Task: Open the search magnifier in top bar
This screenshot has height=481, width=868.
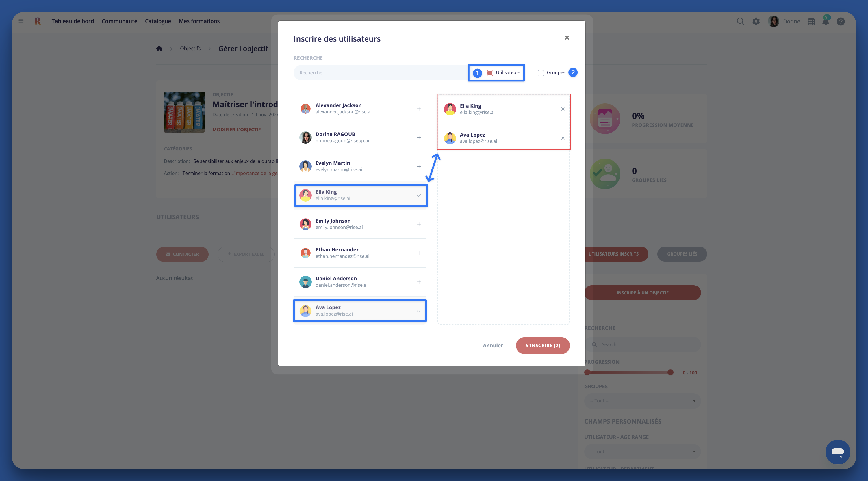Action: point(740,21)
